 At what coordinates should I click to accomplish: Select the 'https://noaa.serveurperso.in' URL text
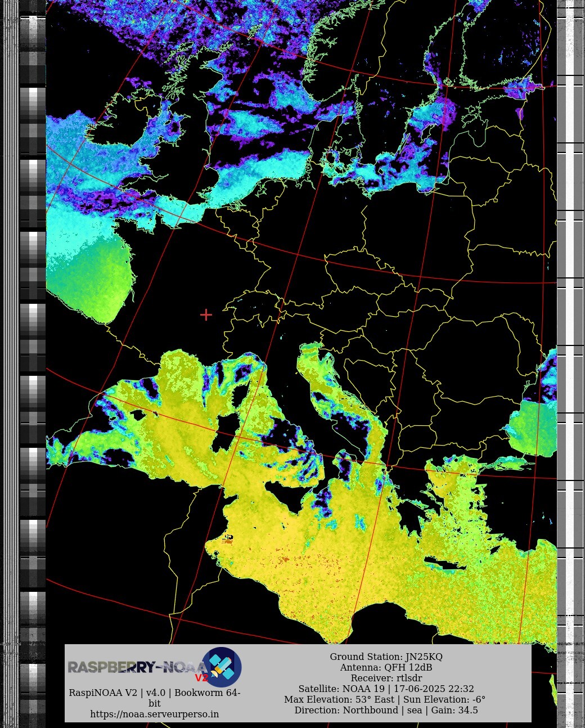pyautogui.click(x=155, y=714)
